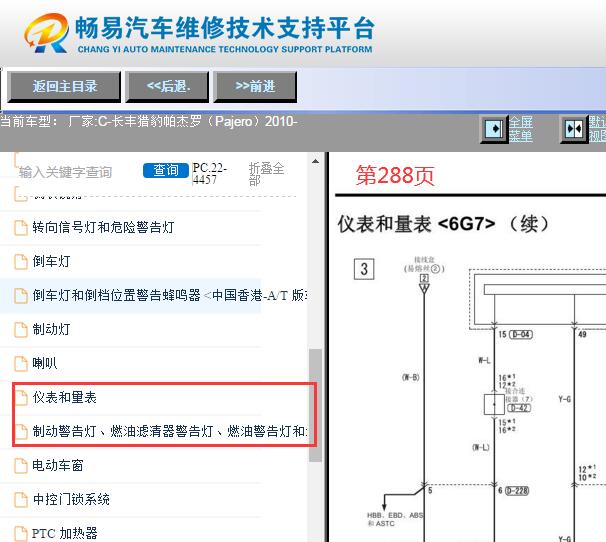This screenshot has height=542, width=606.
Task: Click the page icon beside 倒车灯
Action: click(21, 261)
